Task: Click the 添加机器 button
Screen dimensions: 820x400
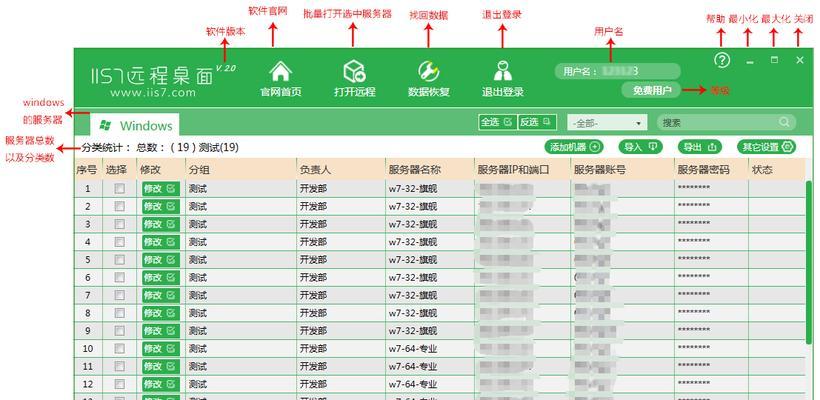Action: (574, 147)
